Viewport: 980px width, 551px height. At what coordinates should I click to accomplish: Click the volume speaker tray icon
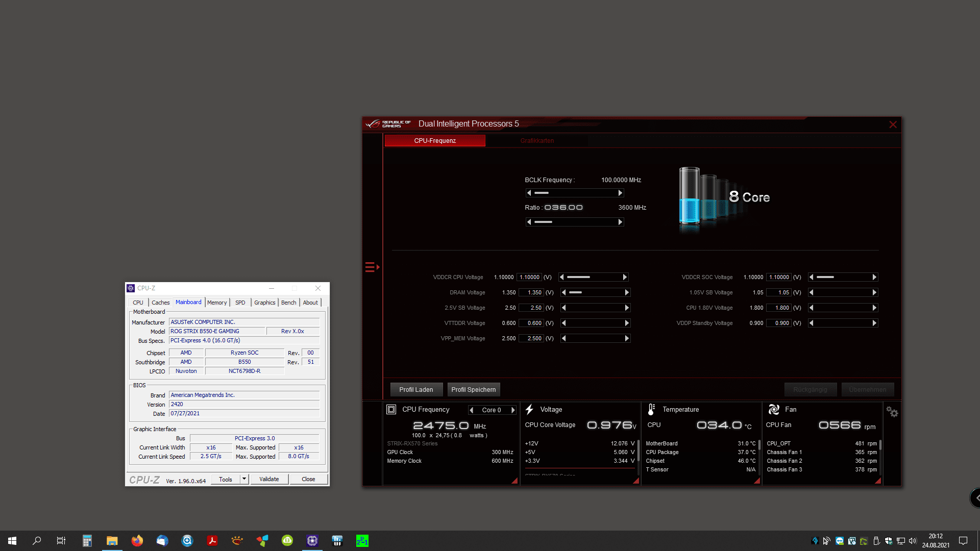pyautogui.click(x=913, y=541)
